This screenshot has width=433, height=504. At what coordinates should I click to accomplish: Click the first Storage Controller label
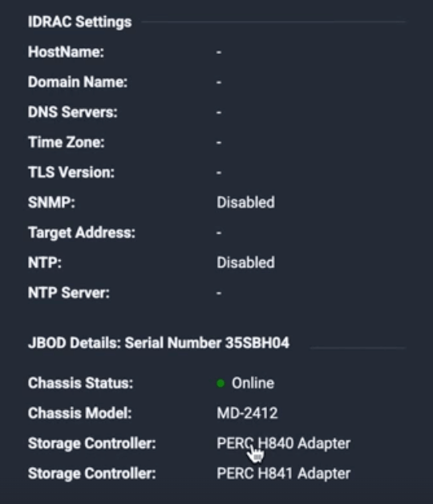point(92,443)
